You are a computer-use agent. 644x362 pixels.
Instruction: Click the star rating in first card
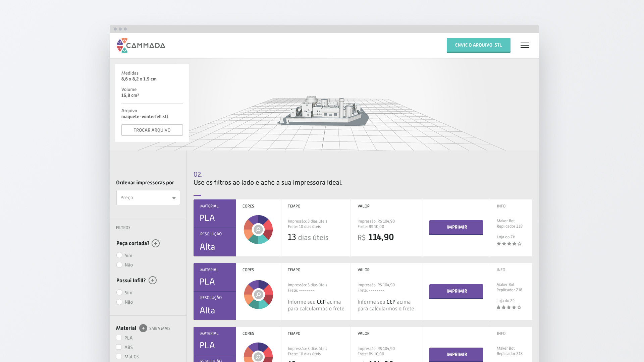pos(509,244)
